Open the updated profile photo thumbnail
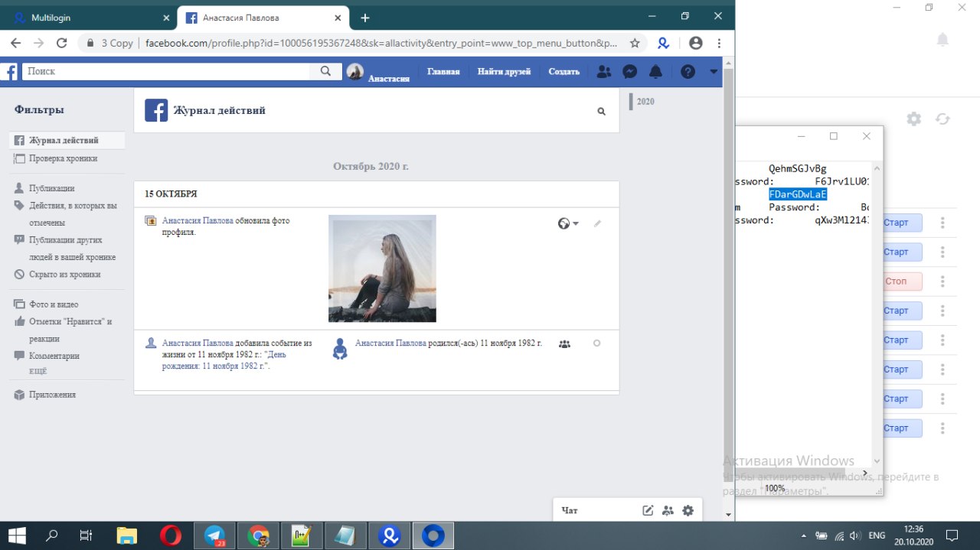This screenshot has height=550, width=980. [x=382, y=268]
